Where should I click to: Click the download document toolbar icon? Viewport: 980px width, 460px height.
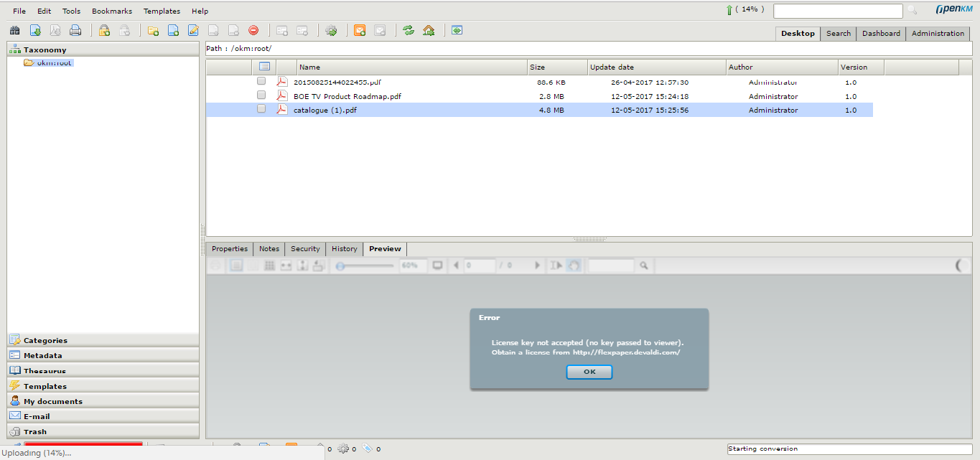pyautogui.click(x=35, y=30)
